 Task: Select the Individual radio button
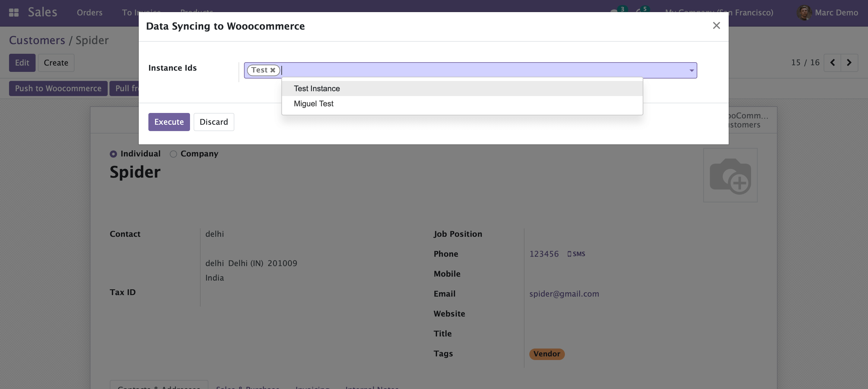(113, 154)
